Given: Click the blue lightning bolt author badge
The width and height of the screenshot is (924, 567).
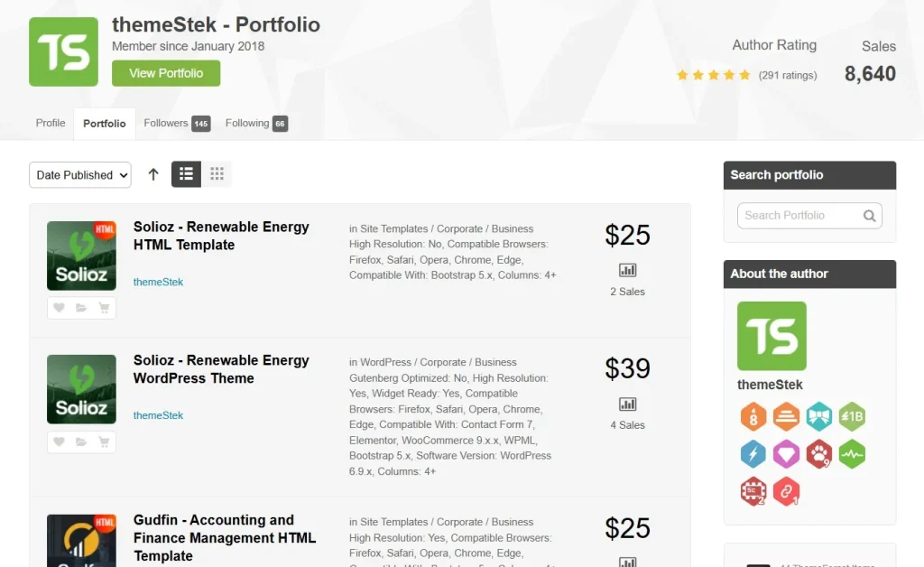Looking at the screenshot, I should pos(753,453).
